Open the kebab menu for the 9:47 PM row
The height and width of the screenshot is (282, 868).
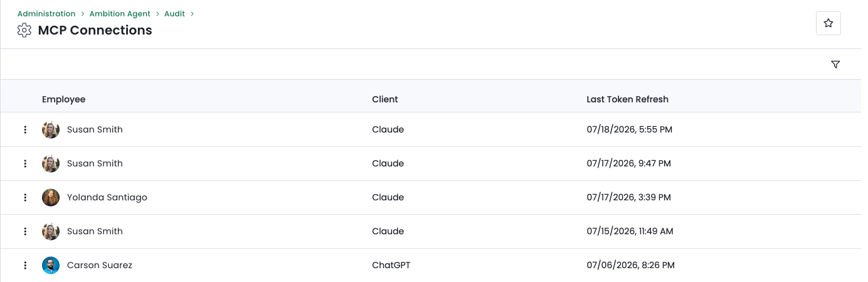pyautogui.click(x=25, y=163)
